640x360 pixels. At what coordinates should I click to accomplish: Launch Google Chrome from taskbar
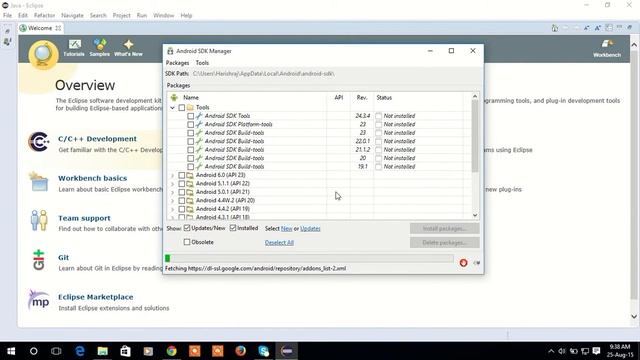pyautogui.click(x=171, y=351)
